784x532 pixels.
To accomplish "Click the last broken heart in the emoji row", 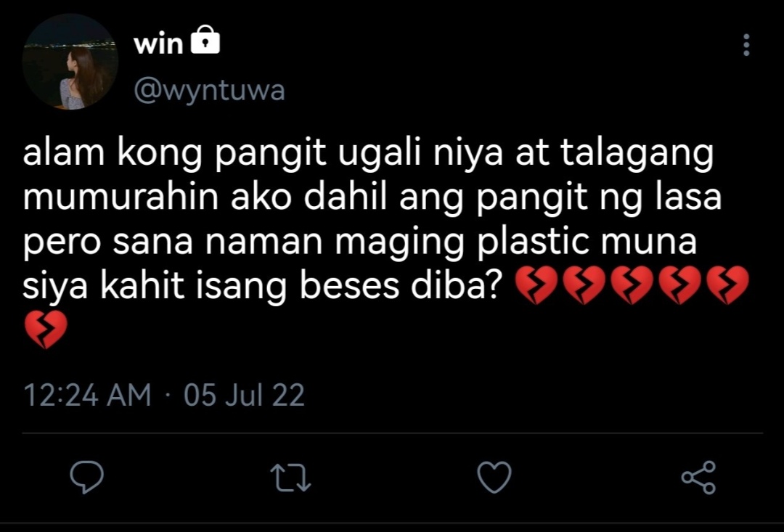I will coord(727,285).
